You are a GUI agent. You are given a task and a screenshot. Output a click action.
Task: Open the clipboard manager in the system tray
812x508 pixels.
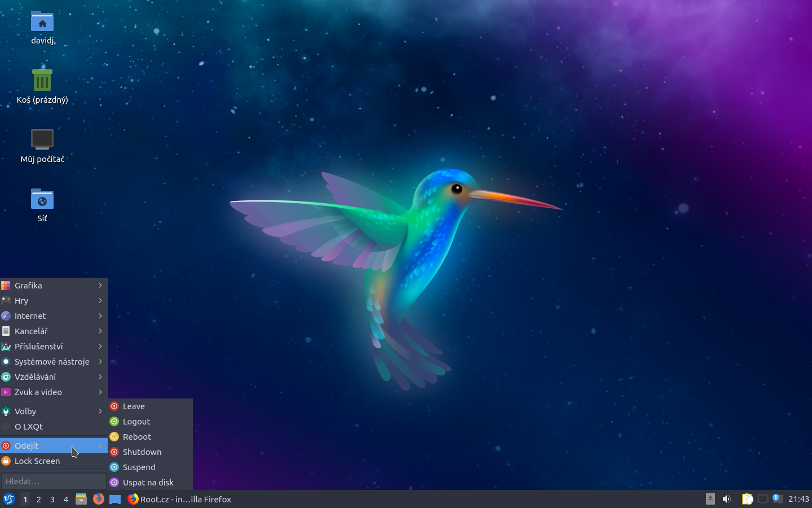point(747,500)
